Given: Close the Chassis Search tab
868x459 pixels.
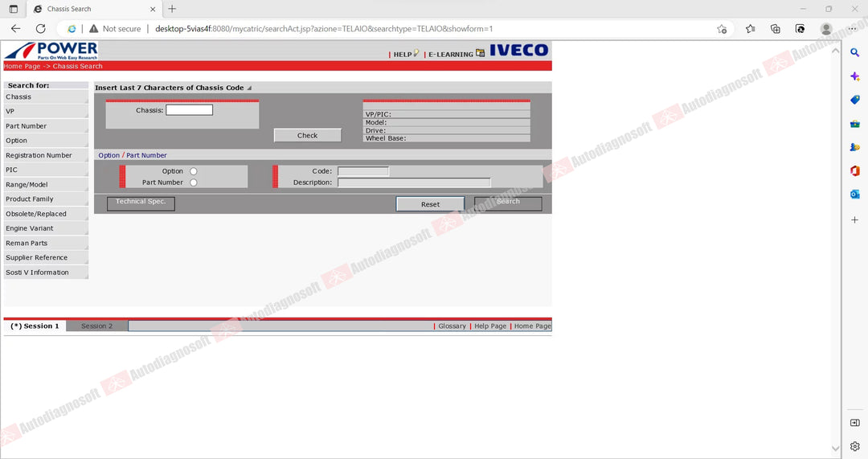Looking at the screenshot, I should point(153,9).
